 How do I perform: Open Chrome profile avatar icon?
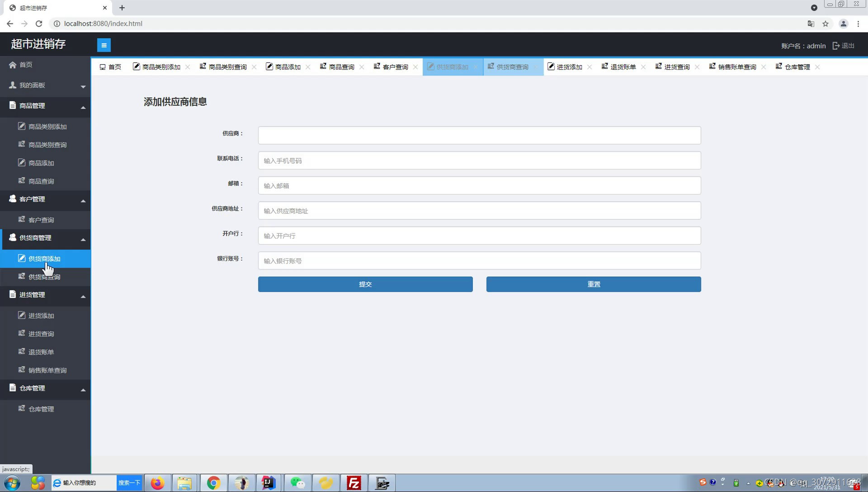pos(843,24)
